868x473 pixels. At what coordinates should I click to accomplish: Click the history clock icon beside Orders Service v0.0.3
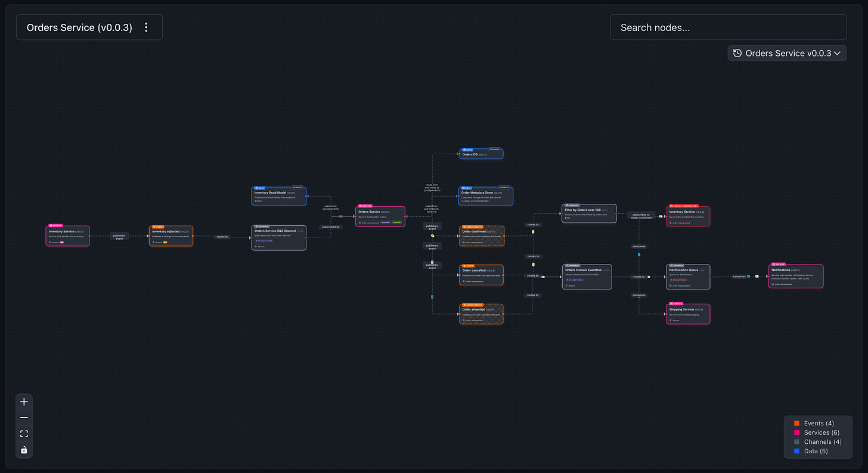click(x=737, y=53)
